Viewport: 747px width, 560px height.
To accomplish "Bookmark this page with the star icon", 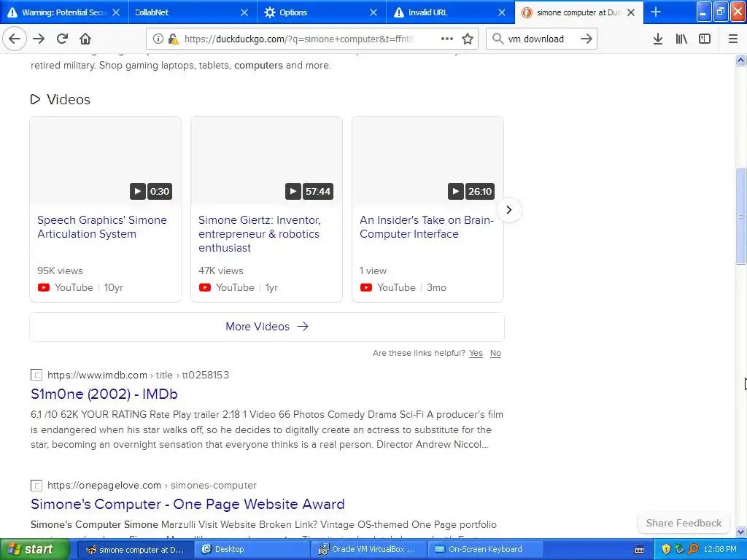I will (468, 39).
